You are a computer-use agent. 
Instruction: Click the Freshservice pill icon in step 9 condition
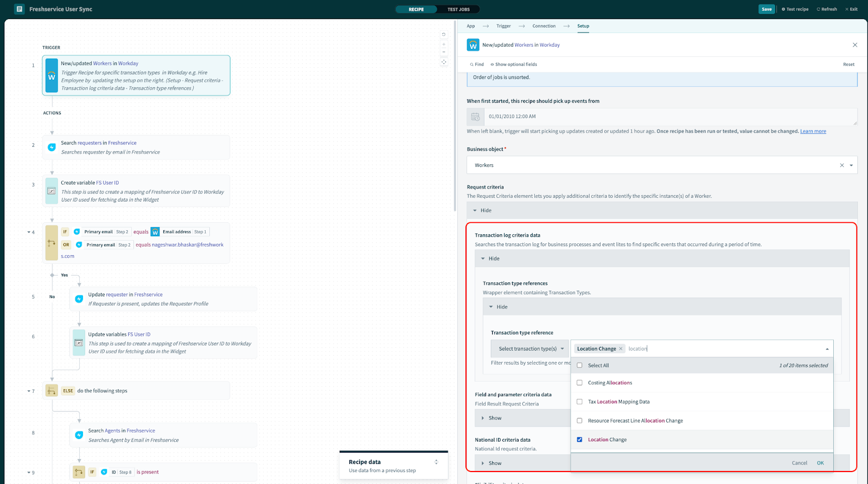pyautogui.click(x=104, y=472)
